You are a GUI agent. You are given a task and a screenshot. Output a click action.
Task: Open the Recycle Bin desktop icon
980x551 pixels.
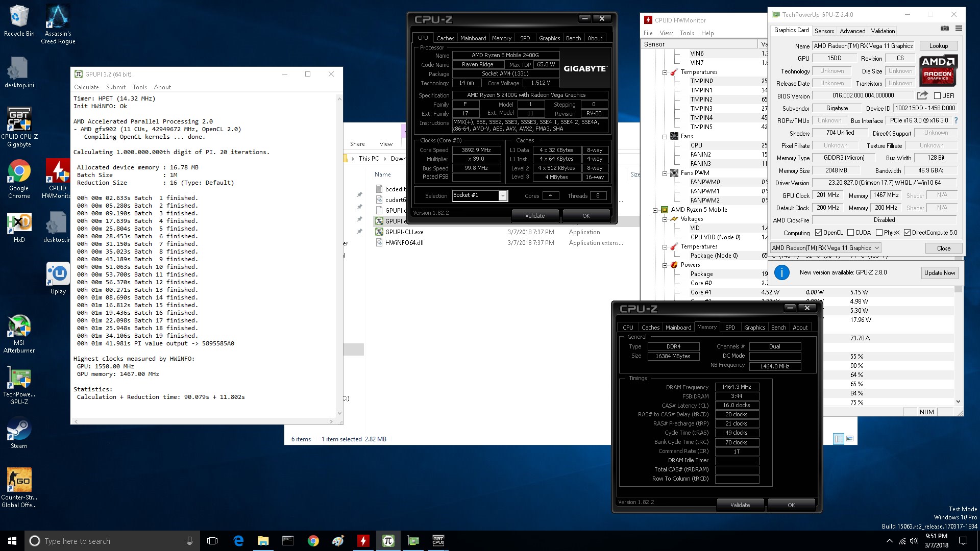tap(19, 21)
